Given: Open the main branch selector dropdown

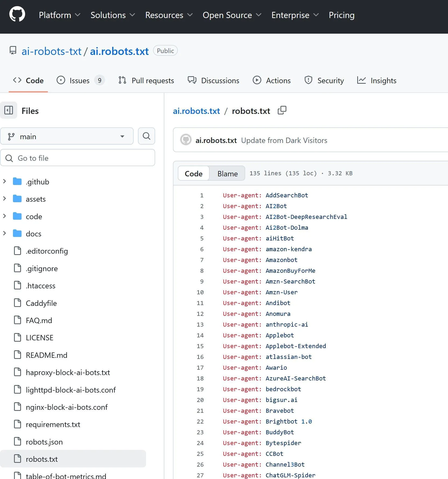Looking at the screenshot, I should [x=67, y=136].
